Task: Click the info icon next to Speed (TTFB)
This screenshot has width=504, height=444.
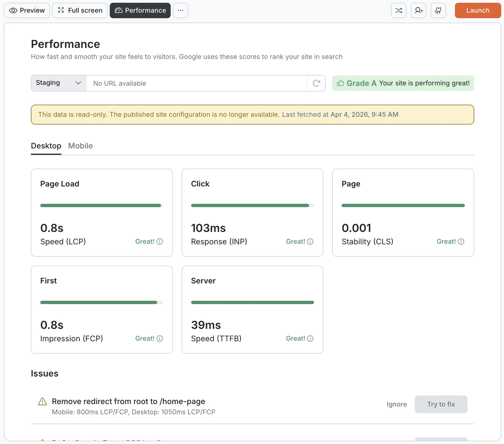Action: pyautogui.click(x=310, y=338)
